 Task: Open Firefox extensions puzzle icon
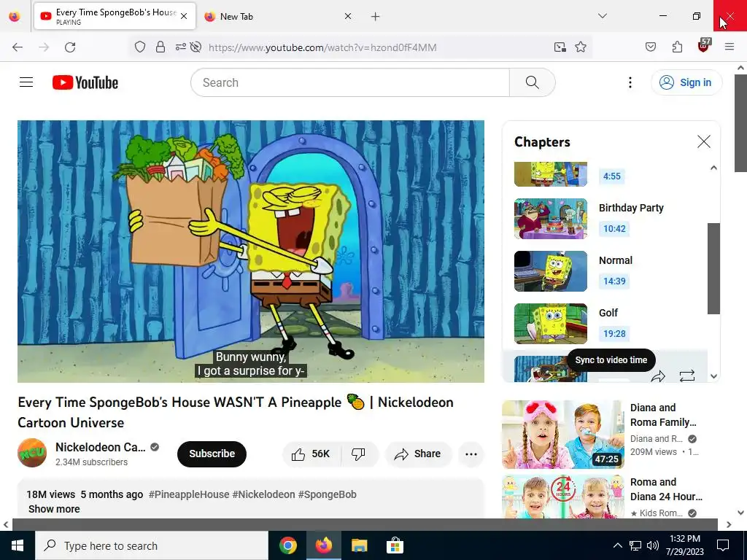click(x=677, y=47)
